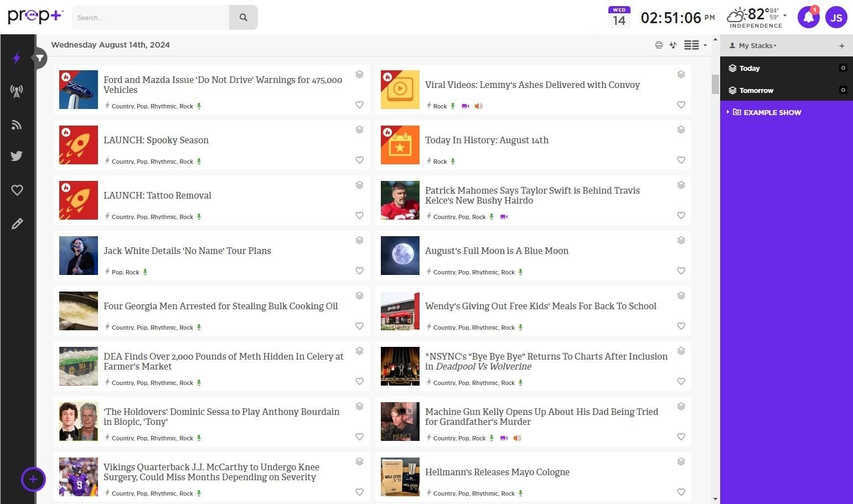Click the filter funnel icon
Image resolution: width=853 pixels, height=504 pixels.
[x=40, y=58]
